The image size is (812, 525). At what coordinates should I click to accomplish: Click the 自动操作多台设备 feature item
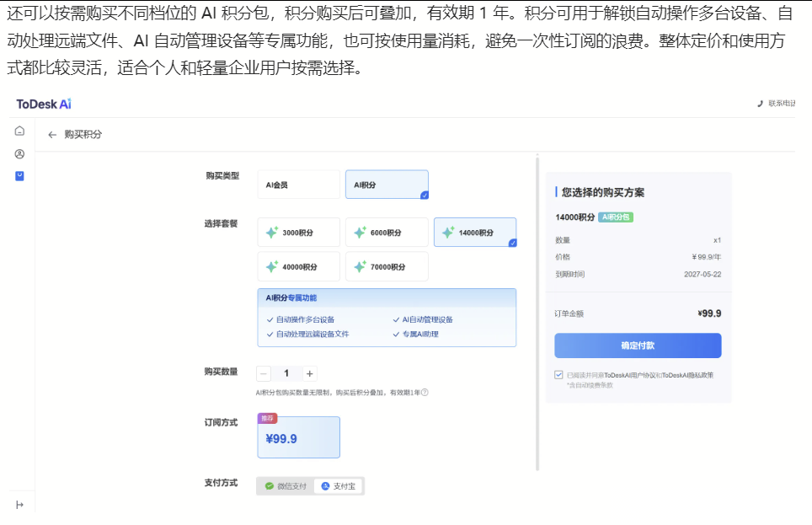301,319
